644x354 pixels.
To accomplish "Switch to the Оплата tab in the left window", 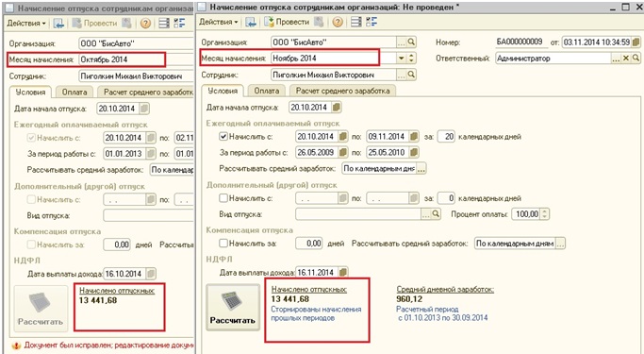I will click(x=74, y=93).
